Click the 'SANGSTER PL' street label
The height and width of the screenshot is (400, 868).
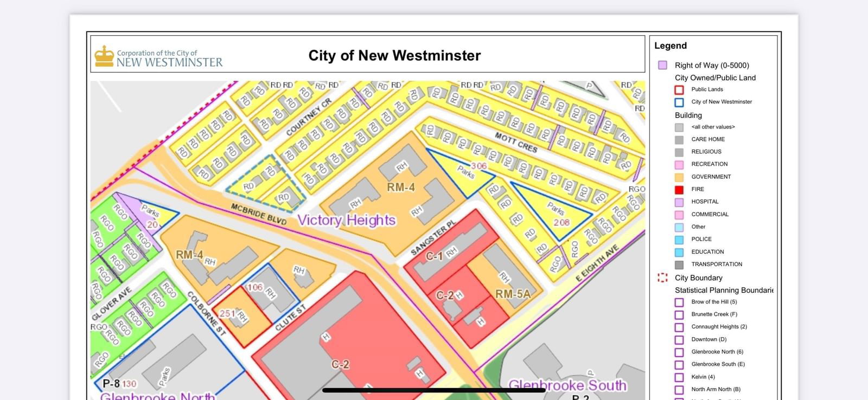433,238
